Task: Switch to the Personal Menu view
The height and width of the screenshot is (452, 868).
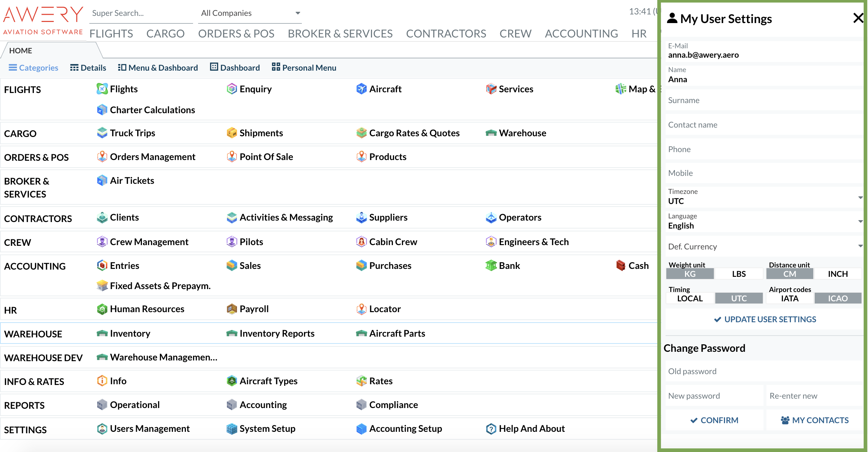Action: coord(304,68)
